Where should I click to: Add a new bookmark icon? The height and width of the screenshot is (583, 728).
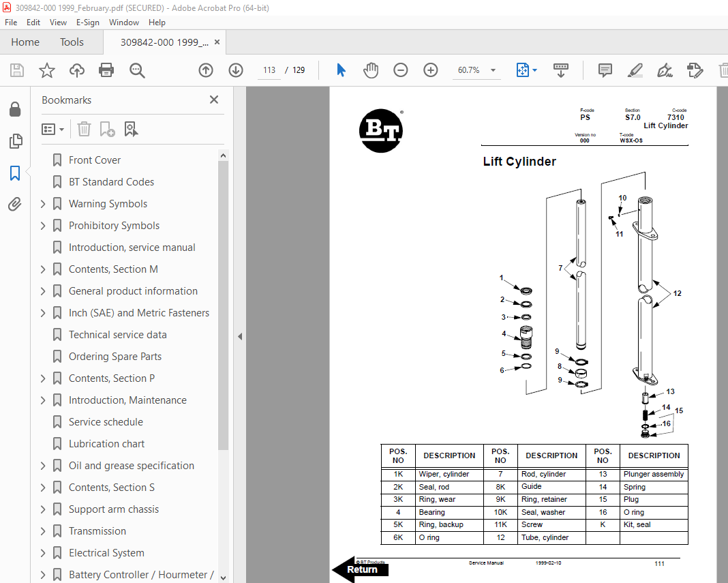coord(107,129)
